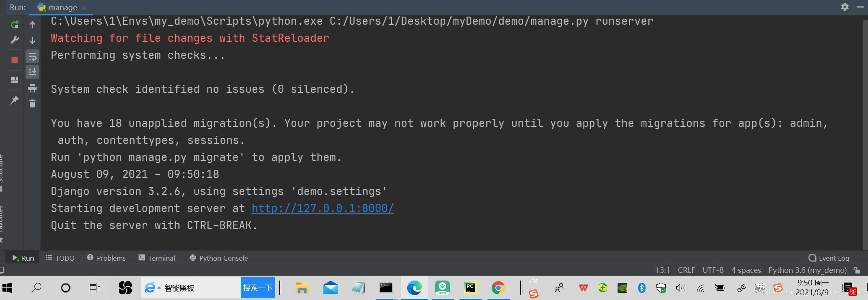
Task: Open the TODO tool window
Action: (60, 258)
